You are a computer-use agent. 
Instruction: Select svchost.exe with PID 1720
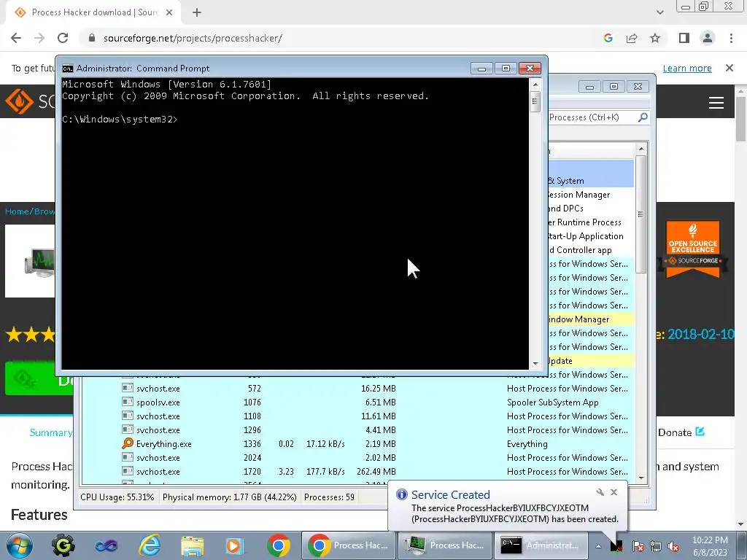point(357,472)
